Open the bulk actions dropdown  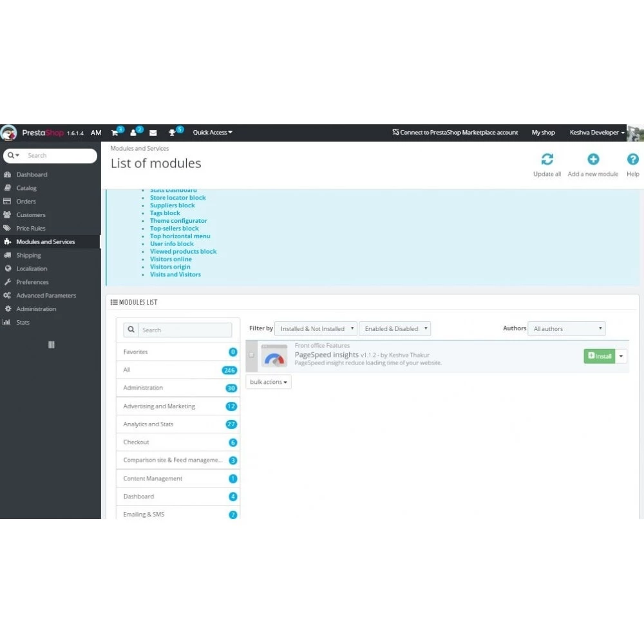269,382
